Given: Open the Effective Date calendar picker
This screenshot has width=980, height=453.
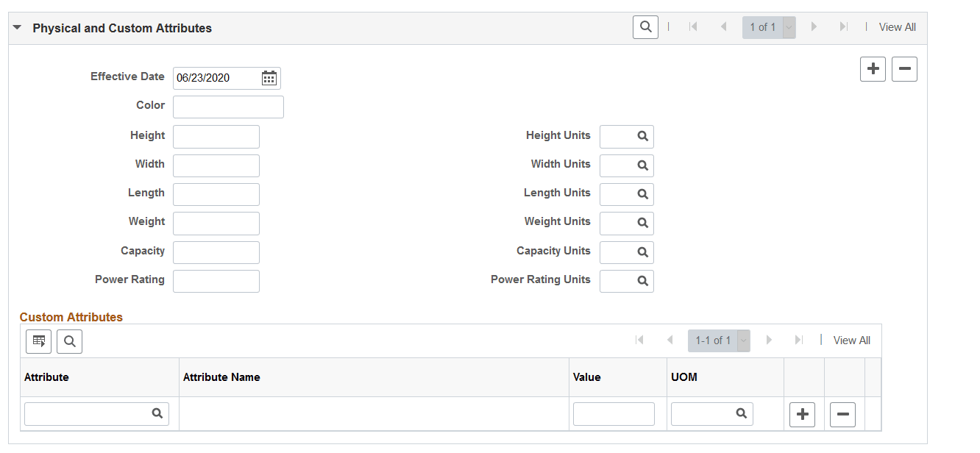Looking at the screenshot, I should coord(269,78).
